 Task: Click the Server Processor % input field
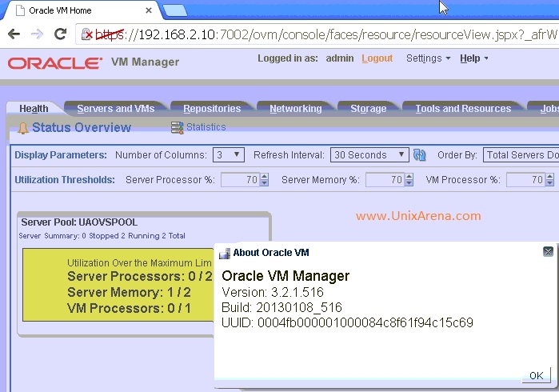[241, 179]
